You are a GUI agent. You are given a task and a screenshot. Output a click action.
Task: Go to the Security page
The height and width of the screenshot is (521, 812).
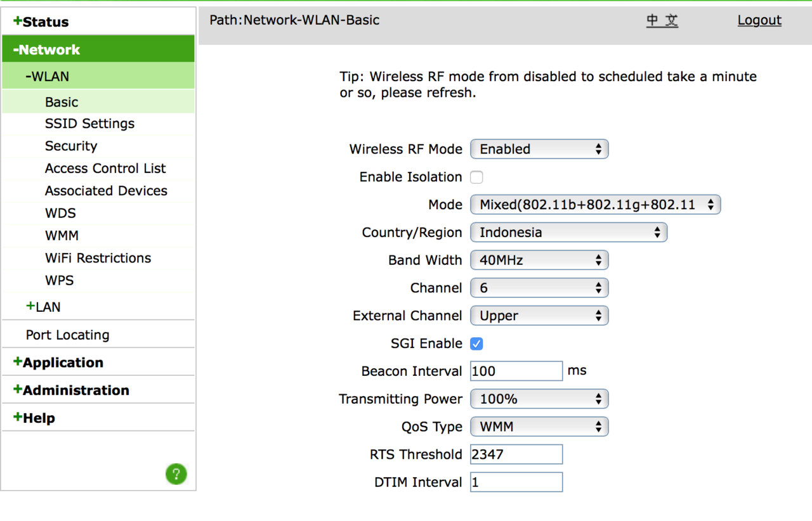(71, 146)
